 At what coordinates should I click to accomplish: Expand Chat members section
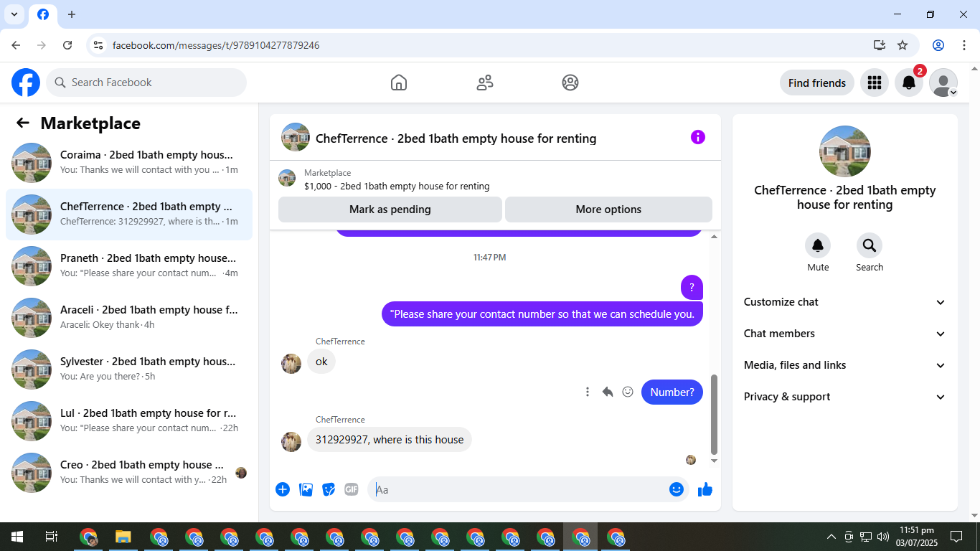pos(844,334)
